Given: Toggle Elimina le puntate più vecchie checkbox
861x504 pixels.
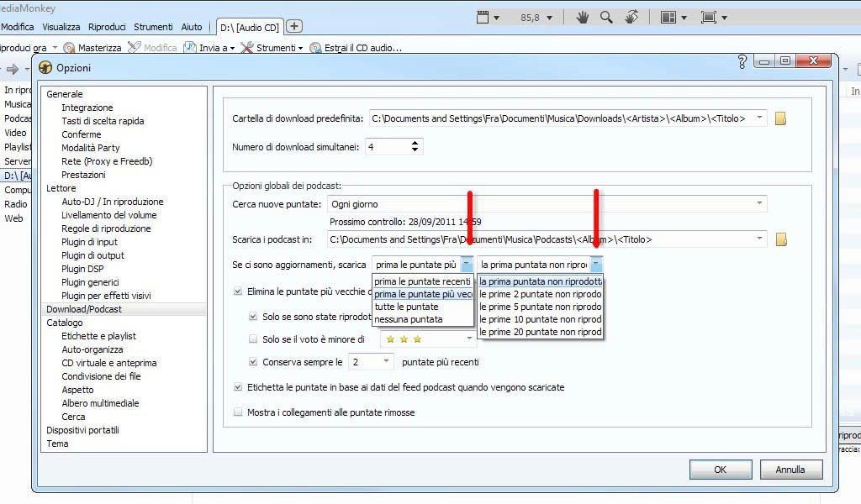Looking at the screenshot, I should (238, 291).
